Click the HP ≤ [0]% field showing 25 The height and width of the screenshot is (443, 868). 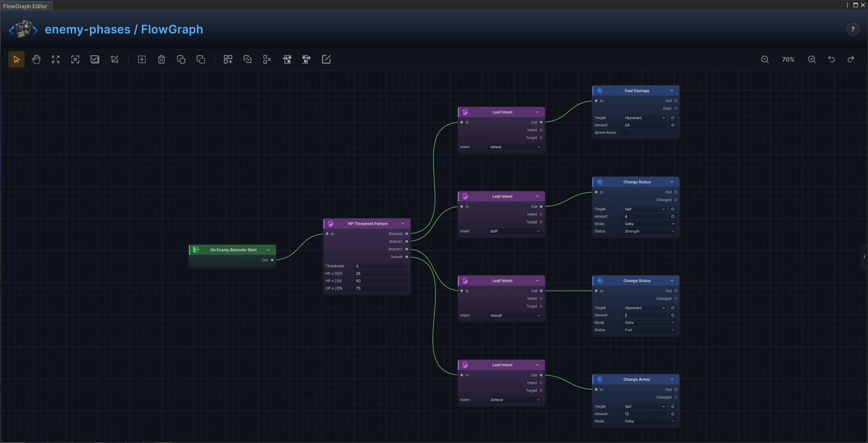[381, 274]
